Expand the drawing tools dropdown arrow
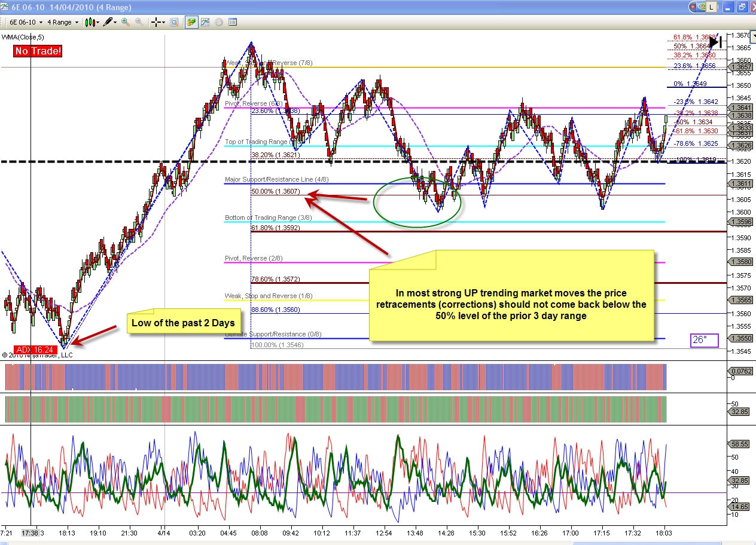 (x=115, y=22)
